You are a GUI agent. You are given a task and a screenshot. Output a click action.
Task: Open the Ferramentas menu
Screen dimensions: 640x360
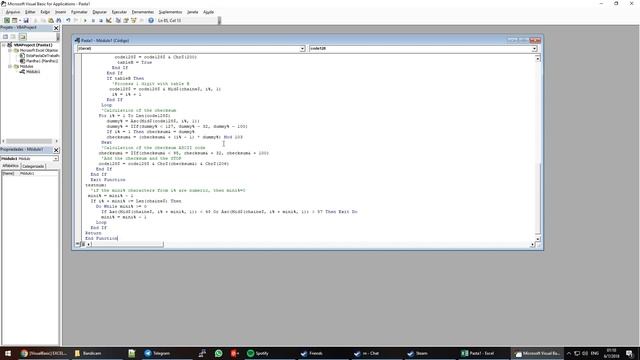pos(142,12)
